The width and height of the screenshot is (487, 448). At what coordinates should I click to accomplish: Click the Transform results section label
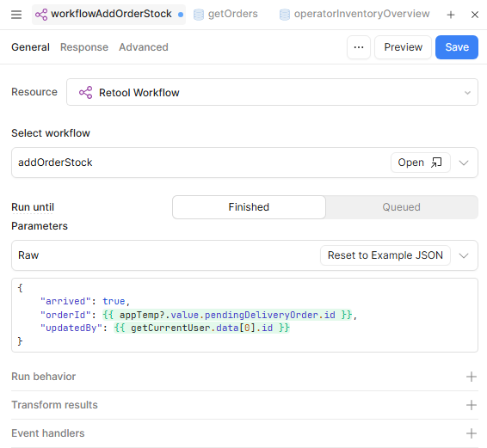point(54,405)
